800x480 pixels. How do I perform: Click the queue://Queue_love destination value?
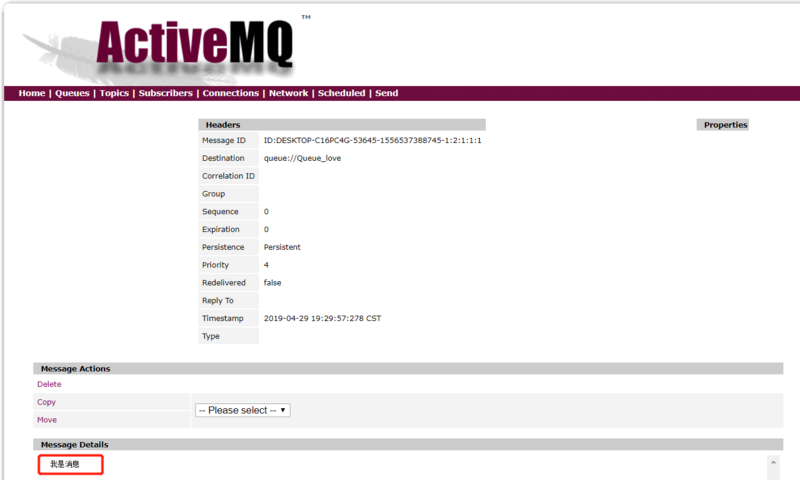coord(302,158)
